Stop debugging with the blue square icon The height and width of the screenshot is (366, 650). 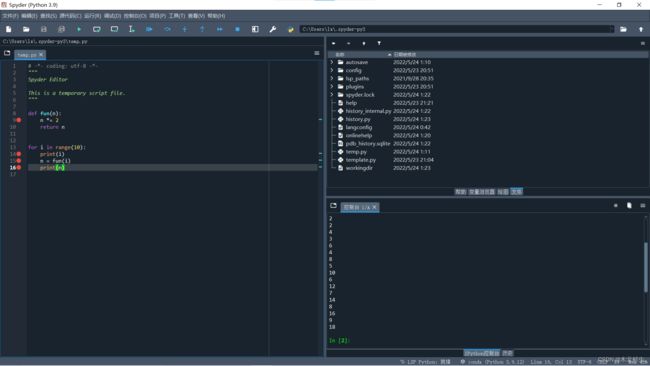click(x=237, y=29)
